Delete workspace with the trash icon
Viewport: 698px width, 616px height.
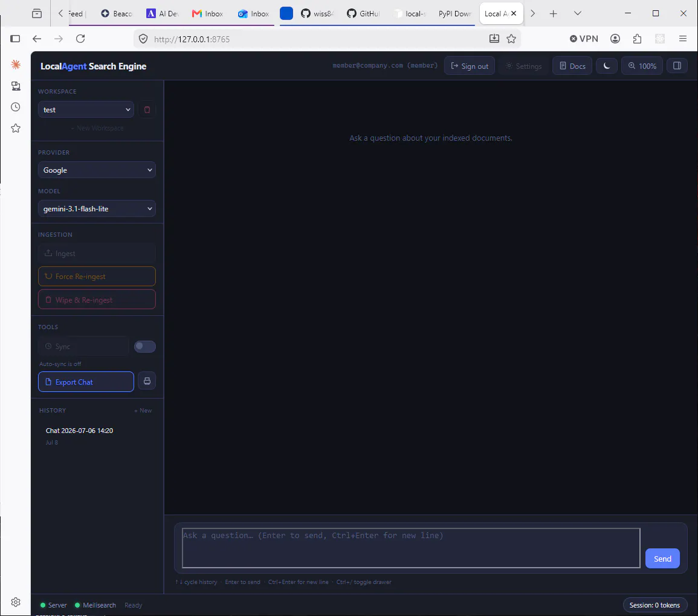tap(147, 109)
